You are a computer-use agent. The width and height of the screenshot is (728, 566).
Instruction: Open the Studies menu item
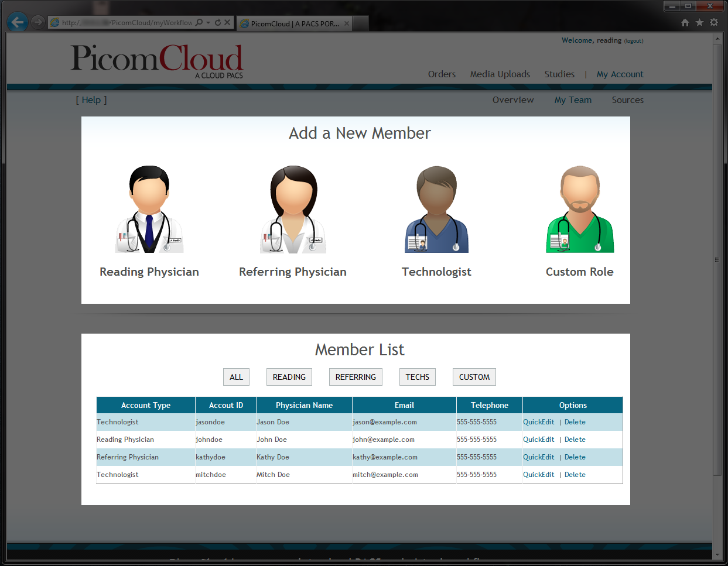click(559, 74)
